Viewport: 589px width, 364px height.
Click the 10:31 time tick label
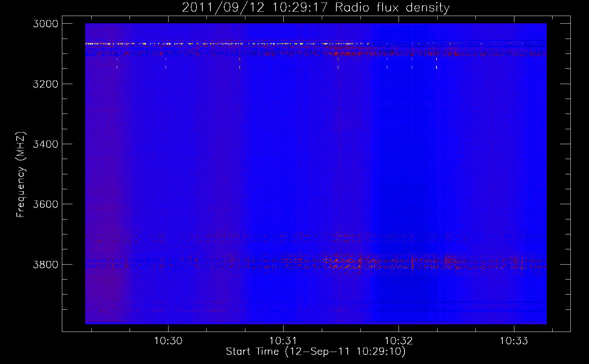283,341
